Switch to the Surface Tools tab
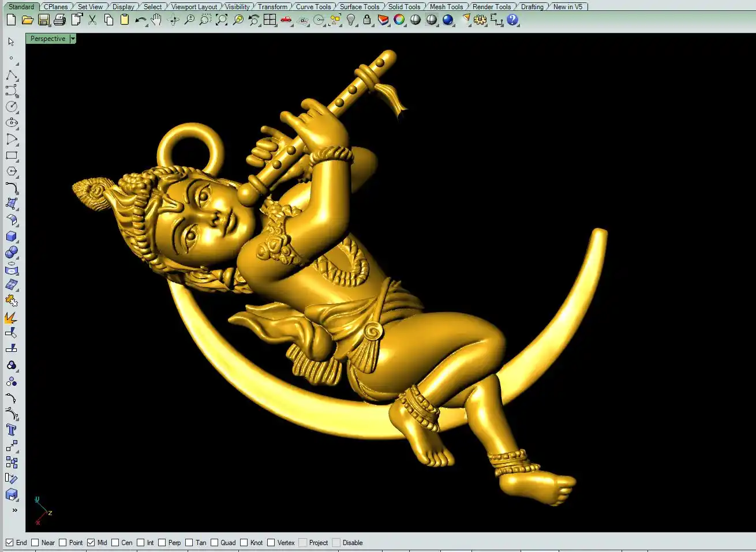This screenshot has height=552, width=756. tap(359, 7)
